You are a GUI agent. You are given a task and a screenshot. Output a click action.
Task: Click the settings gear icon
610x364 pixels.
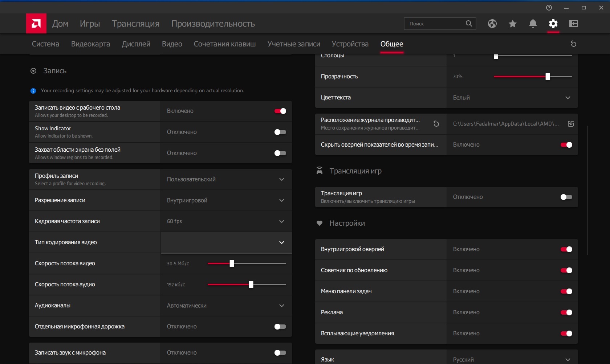point(553,24)
